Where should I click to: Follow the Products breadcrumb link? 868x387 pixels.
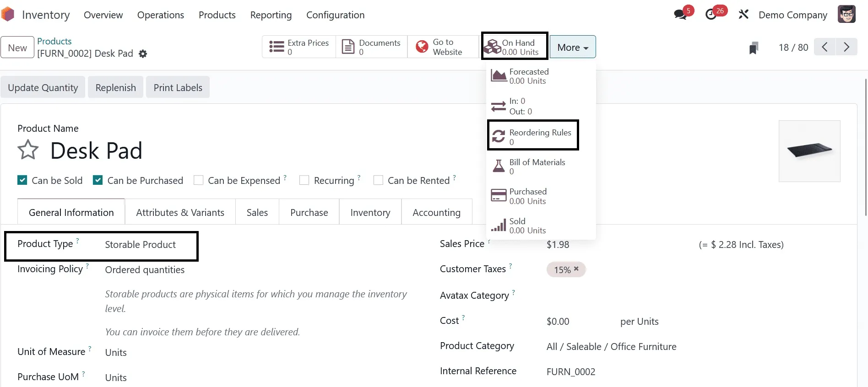point(54,41)
